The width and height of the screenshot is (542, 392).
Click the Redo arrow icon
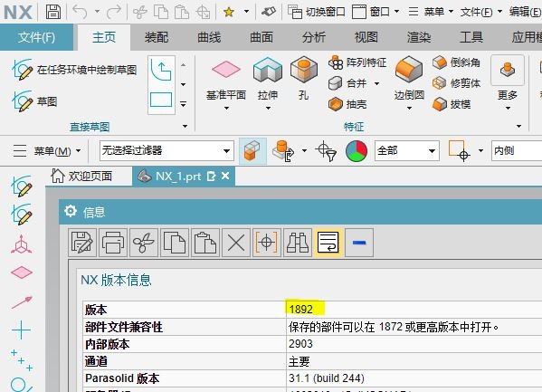[x=114, y=12]
